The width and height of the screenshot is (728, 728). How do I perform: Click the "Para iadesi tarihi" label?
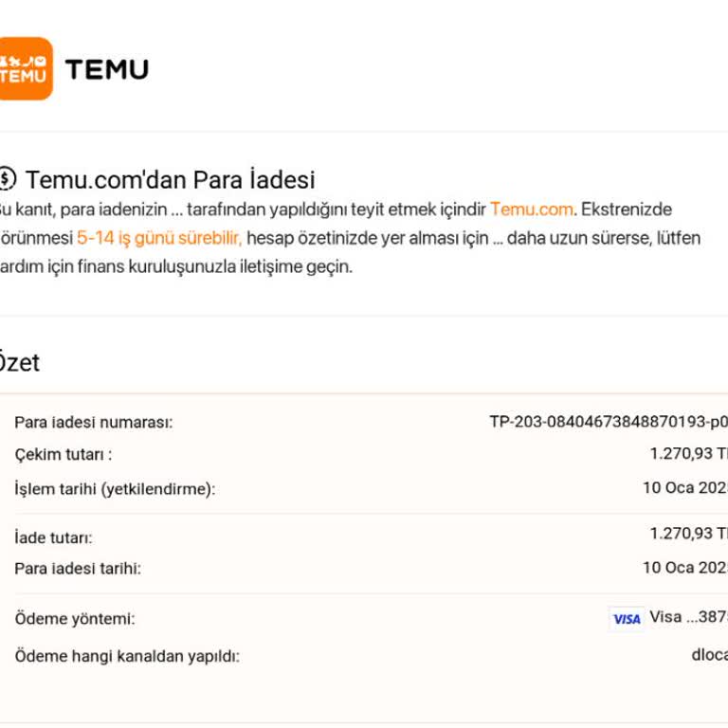(78, 569)
